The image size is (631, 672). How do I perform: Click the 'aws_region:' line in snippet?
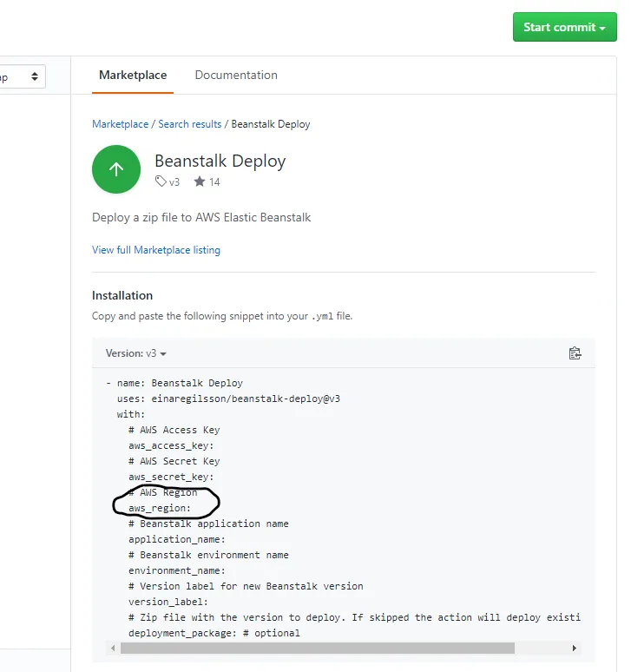click(x=160, y=508)
